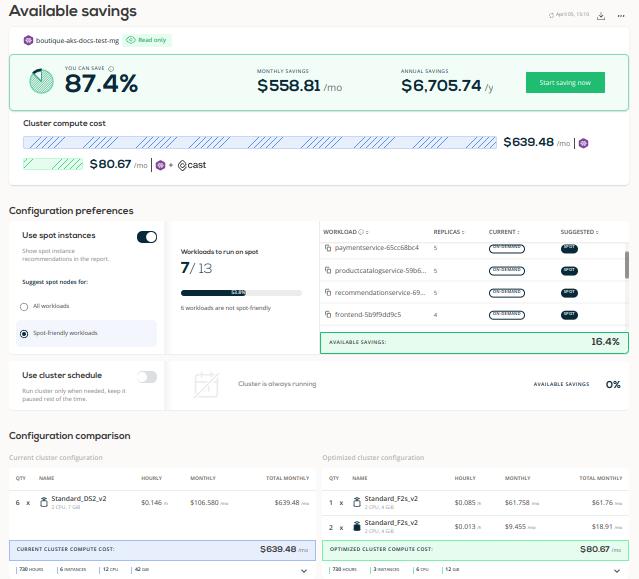Disable the Use spot instances toggle
Image resolution: width=639 pixels, height=579 pixels.
click(147, 237)
